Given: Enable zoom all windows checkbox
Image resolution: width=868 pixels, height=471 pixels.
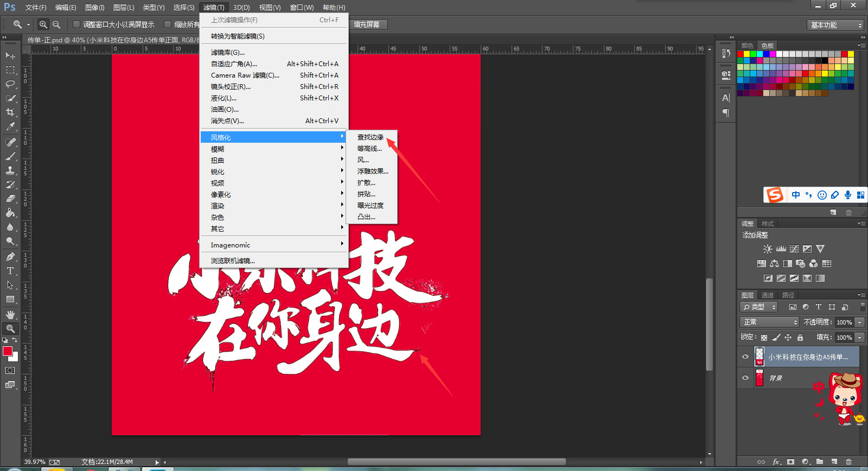Looking at the screenshot, I should point(168,24).
